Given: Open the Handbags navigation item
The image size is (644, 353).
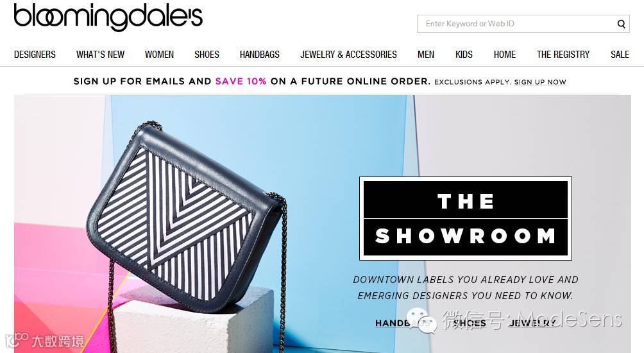Looking at the screenshot, I should (260, 55).
